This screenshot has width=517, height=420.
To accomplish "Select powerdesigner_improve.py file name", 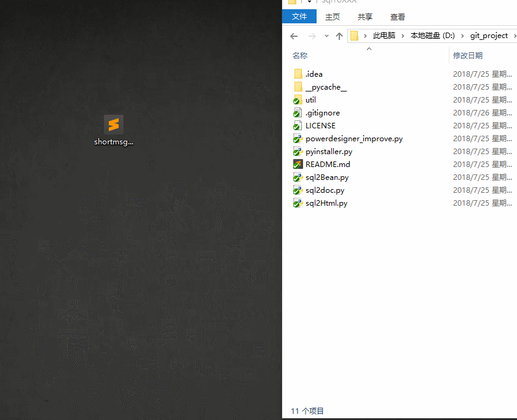I will click(x=354, y=139).
